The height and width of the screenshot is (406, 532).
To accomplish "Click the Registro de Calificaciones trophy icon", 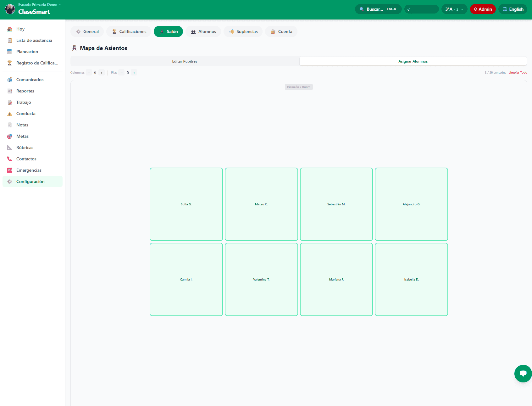I will [x=10, y=63].
